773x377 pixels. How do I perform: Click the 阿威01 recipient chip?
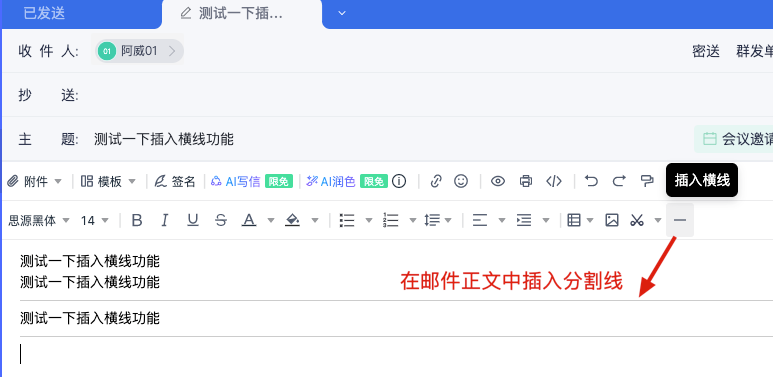tap(140, 51)
